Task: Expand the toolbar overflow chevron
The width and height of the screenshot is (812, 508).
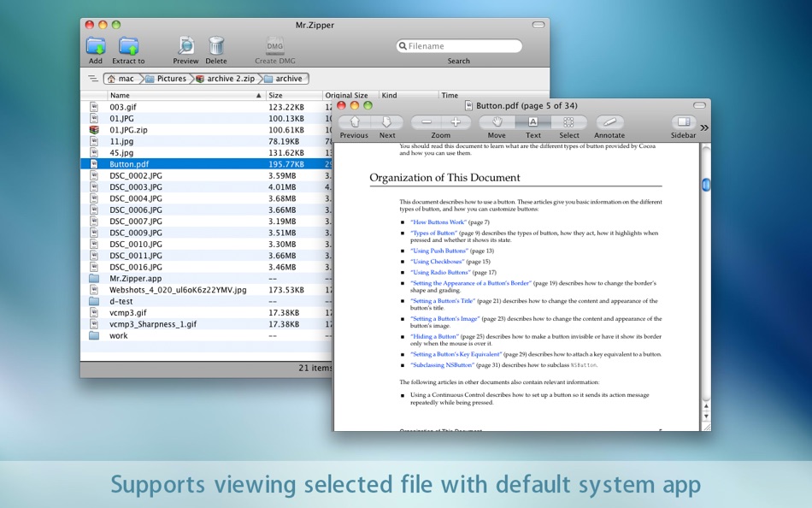Action: tap(704, 127)
